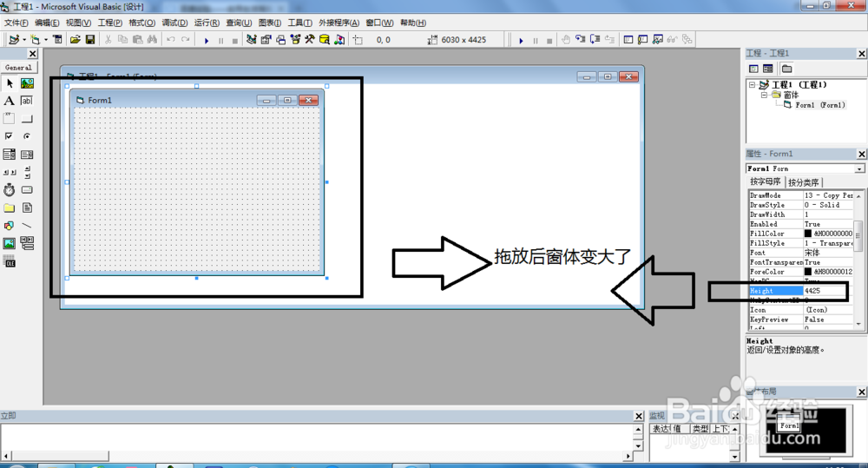This screenshot has width=868, height=468.
Task: Click the Enabled property value True
Action: click(x=828, y=224)
